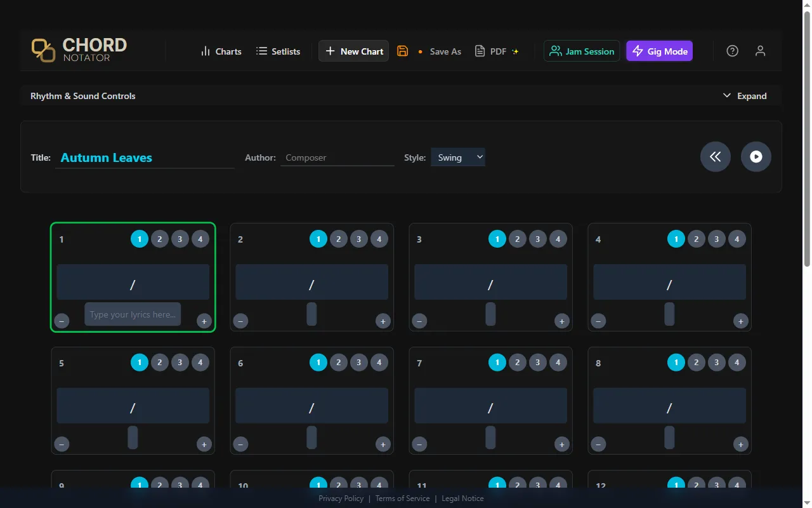Toggle beat 4 in measure 3
Viewport: 812px width, 508px height.
(558, 239)
